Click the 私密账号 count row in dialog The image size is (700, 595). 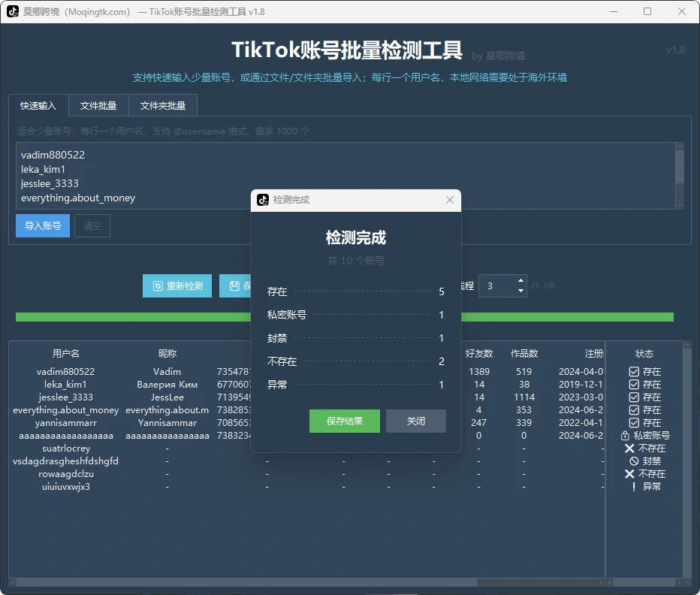pos(356,315)
